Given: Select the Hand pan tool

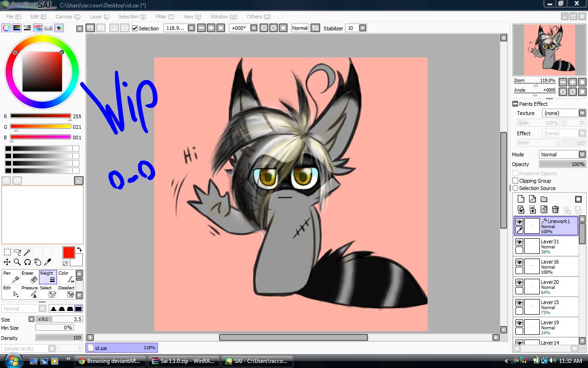Looking at the screenshot, I should pyautogui.click(x=38, y=262).
